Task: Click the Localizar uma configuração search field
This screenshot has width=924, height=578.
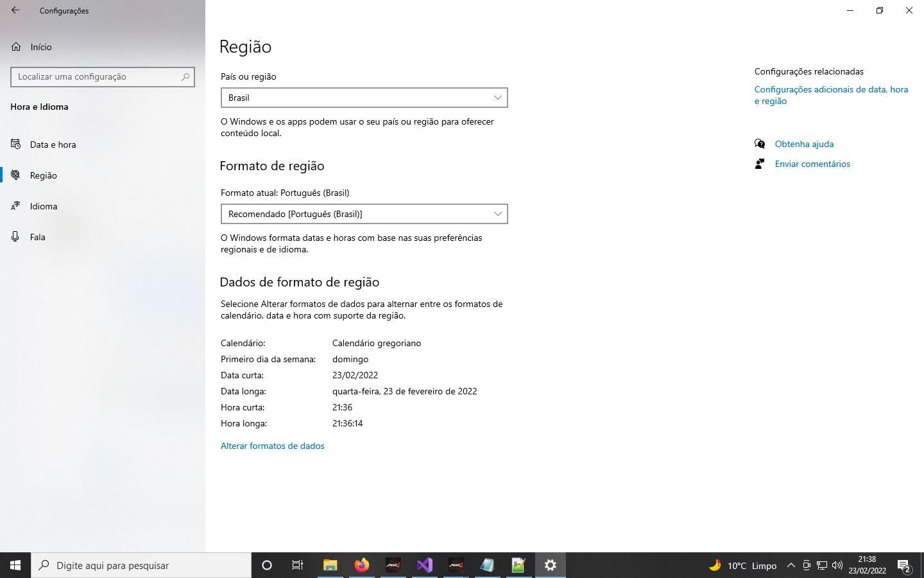Action: [103, 76]
